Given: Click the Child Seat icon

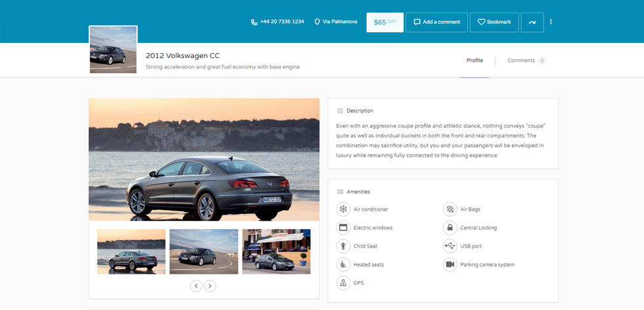Looking at the screenshot, I should point(343,246).
